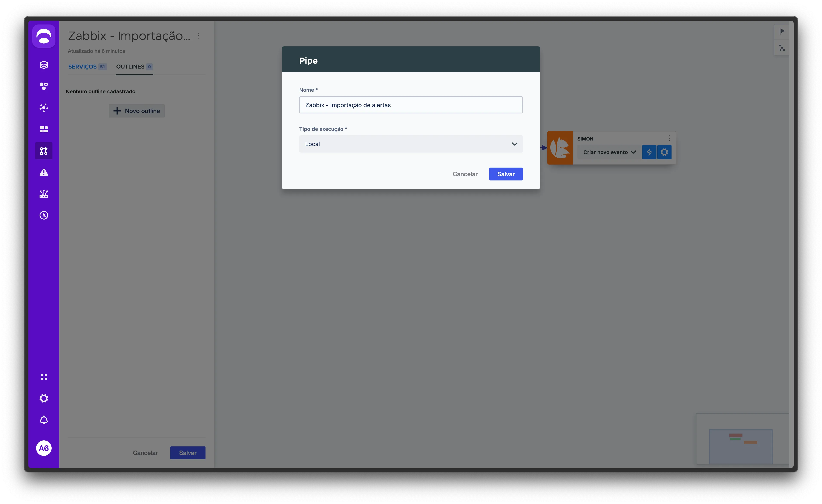The width and height of the screenshot is (822, 504).
Task: Open the stacked layers sidebar icon
Action: [x=44, y=65]
